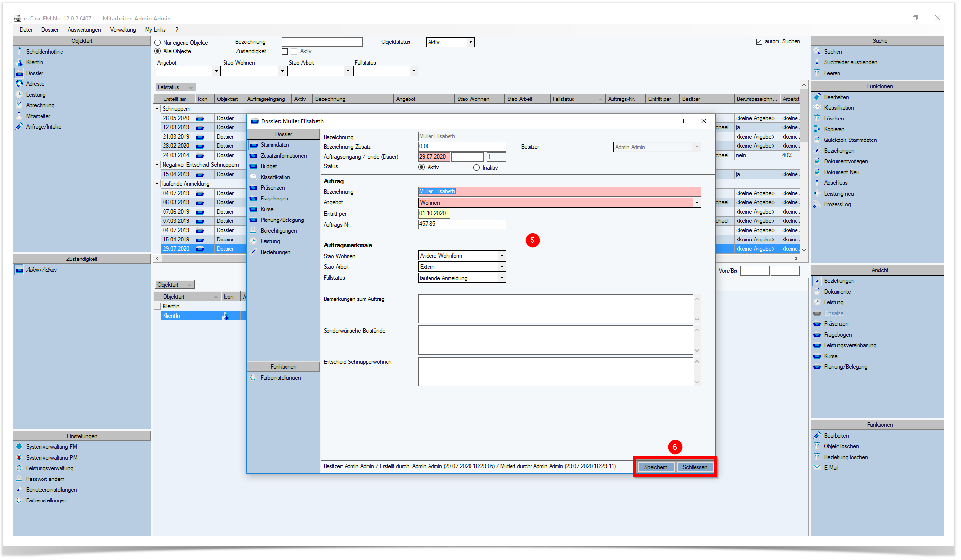
Task: Click the Eintritt per date field 01.10.2020
Action: tap(434, 214)
